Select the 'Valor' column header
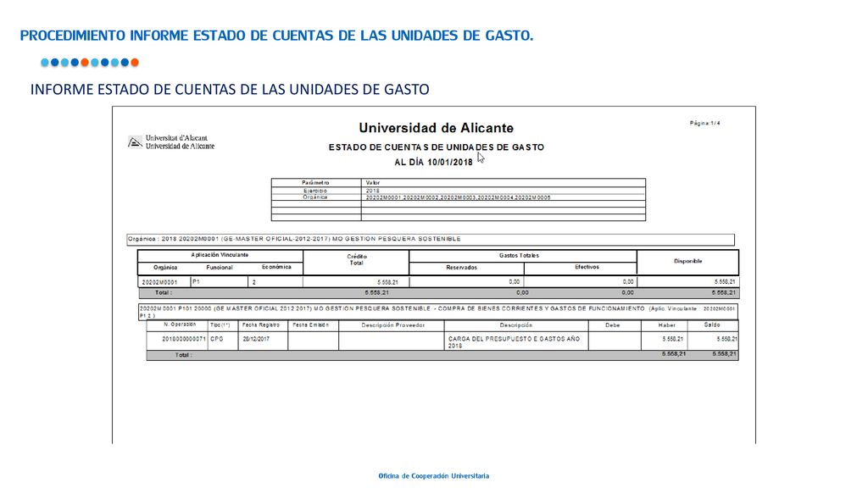The width and height of the screenshot is (868, 488). [x=373, y=183]
